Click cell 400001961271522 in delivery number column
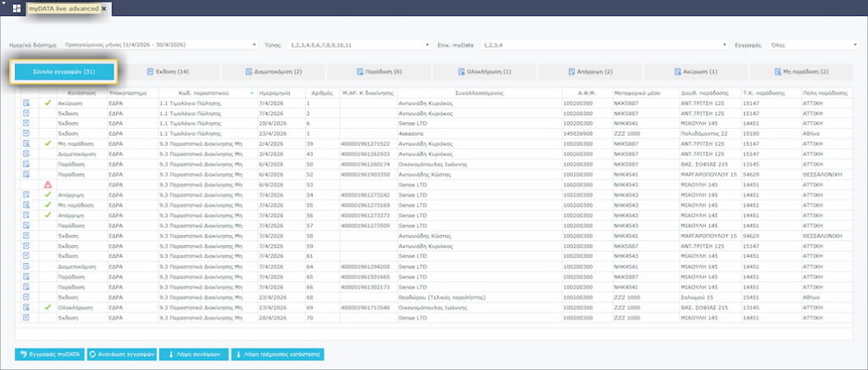 coord(366,143)
